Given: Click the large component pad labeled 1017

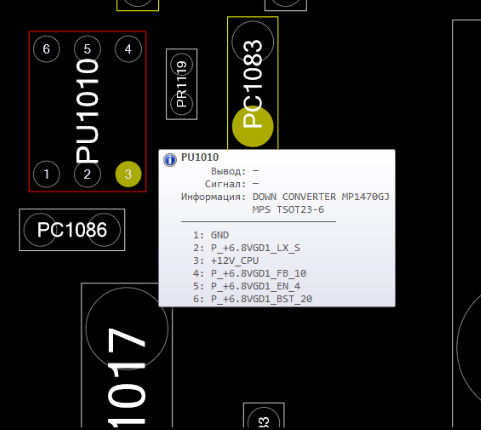Looking at the screenshot, I should click(x=127, y=329).
